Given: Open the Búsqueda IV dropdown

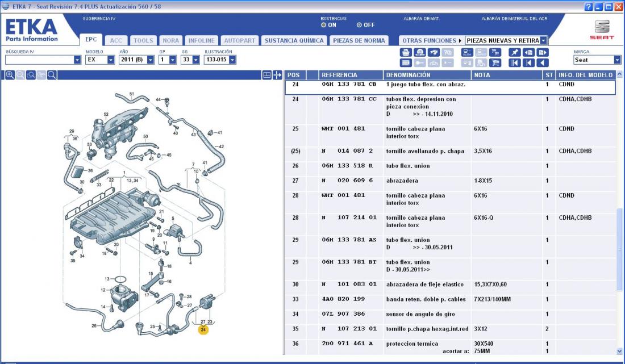Looking at the screenshot, I should [x=77, y=60].
